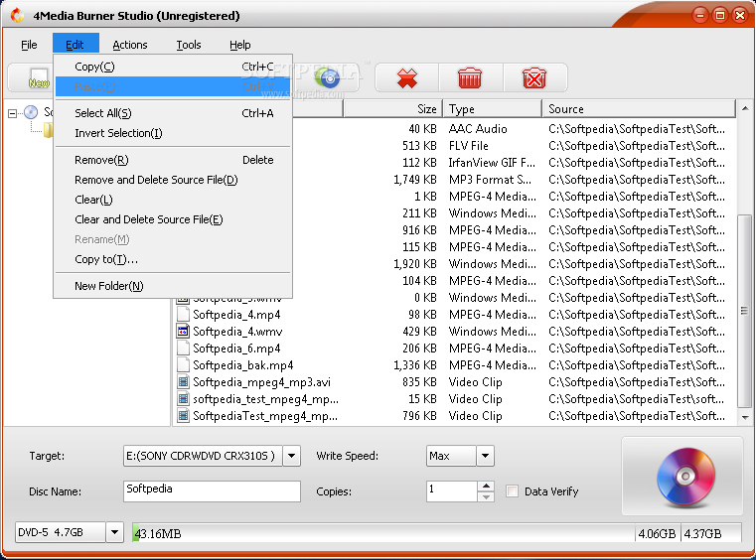Increase Copies with up arrow
Image resolution: width=756 pixels, height=560 pixels.
pyautogui.click(x=487, y=486)
